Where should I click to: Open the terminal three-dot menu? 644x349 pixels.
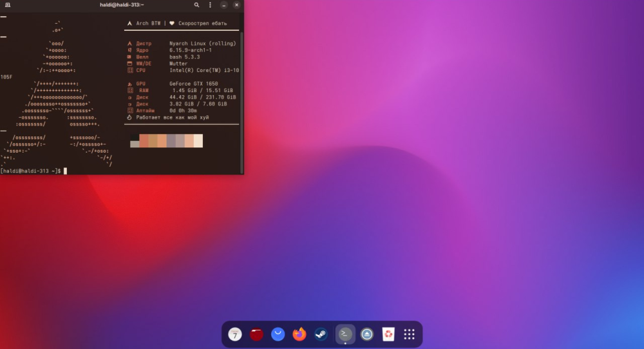click(x=210, y=5)
